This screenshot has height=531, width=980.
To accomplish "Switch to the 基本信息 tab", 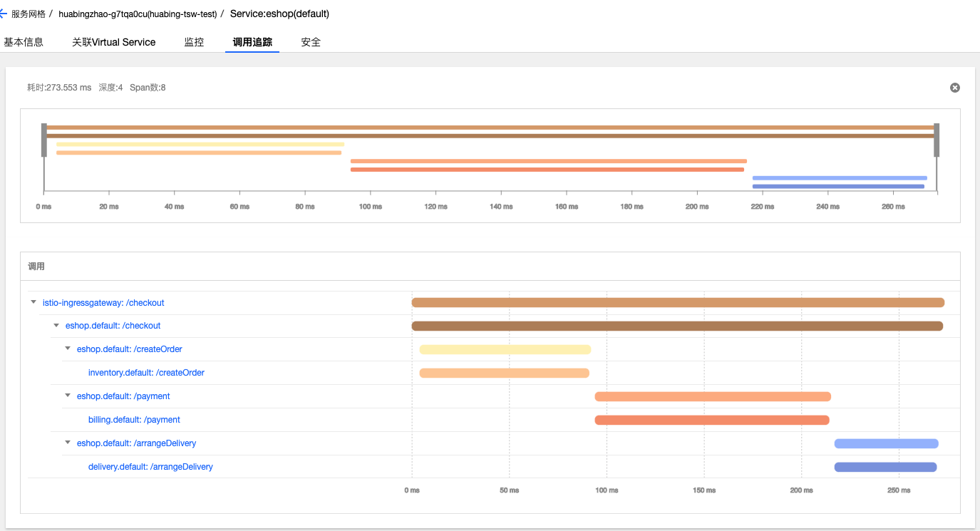I will tap(24, 42).
